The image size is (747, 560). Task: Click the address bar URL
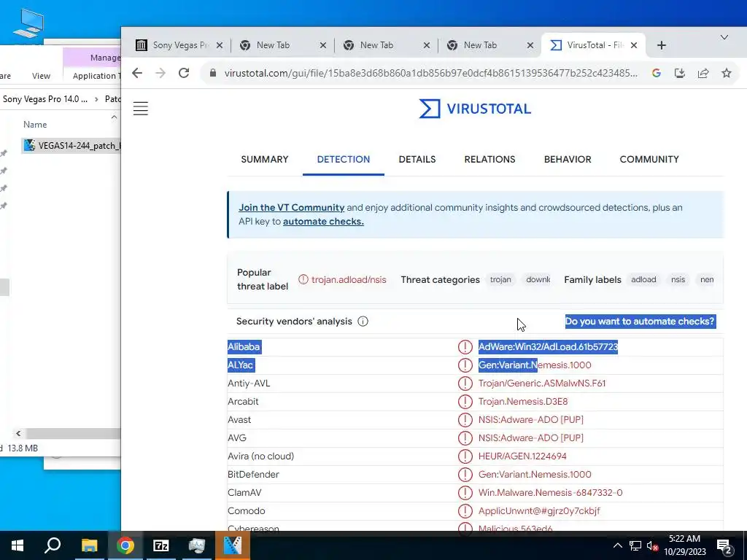coord(430,73)
